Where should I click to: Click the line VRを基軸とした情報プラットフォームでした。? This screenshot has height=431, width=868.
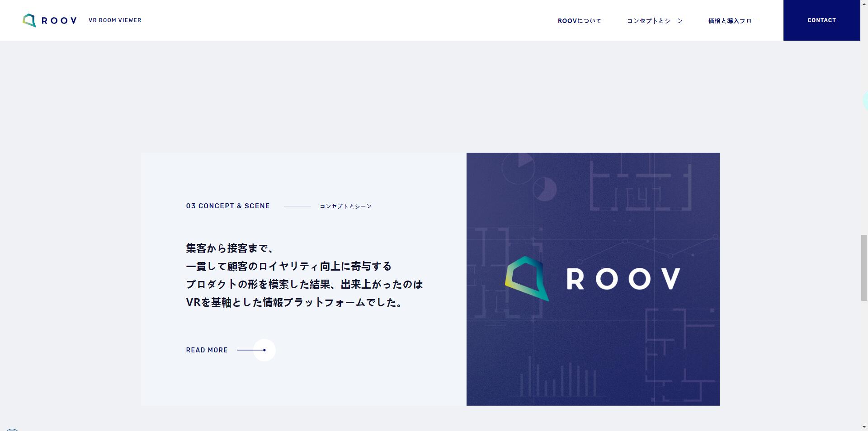coord(294,302)
